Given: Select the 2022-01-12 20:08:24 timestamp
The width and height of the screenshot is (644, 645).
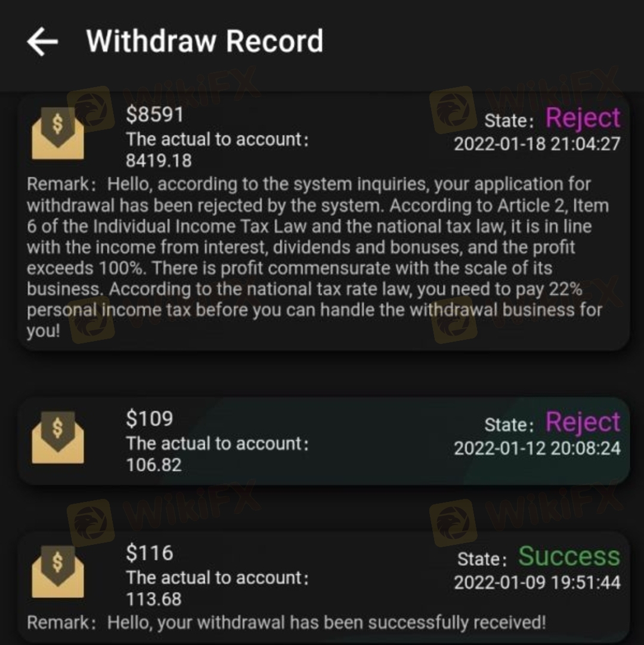Looking at the screenshot, I should tap(537, 448).
